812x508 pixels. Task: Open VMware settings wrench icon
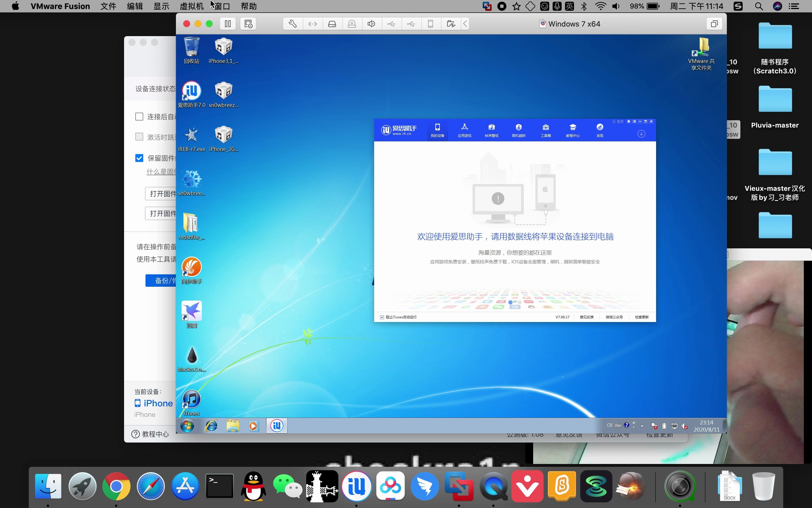click(x=293, y=24)
